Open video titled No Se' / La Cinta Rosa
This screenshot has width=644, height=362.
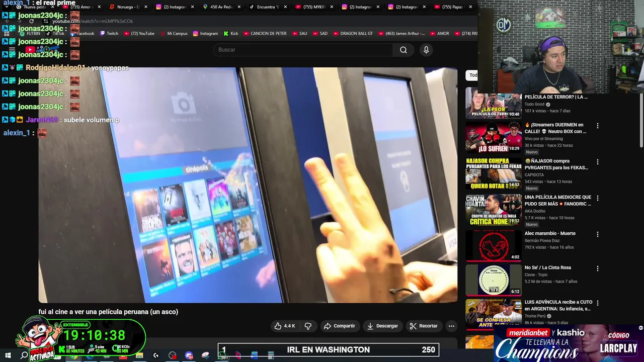[x=548, y=267]
